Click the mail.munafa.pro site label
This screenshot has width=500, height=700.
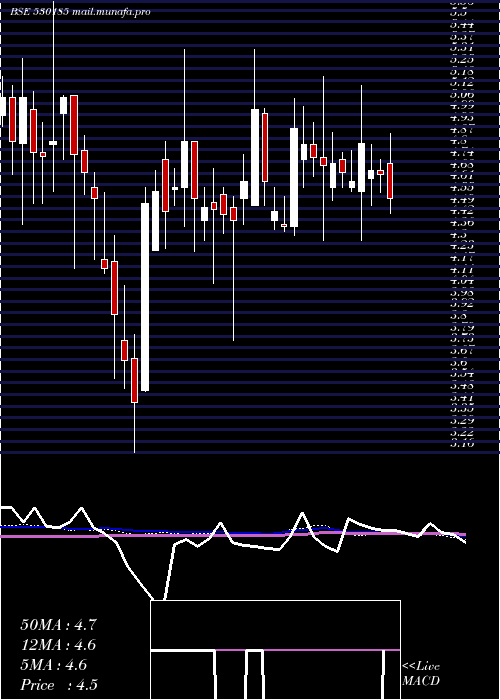(111, 12)
